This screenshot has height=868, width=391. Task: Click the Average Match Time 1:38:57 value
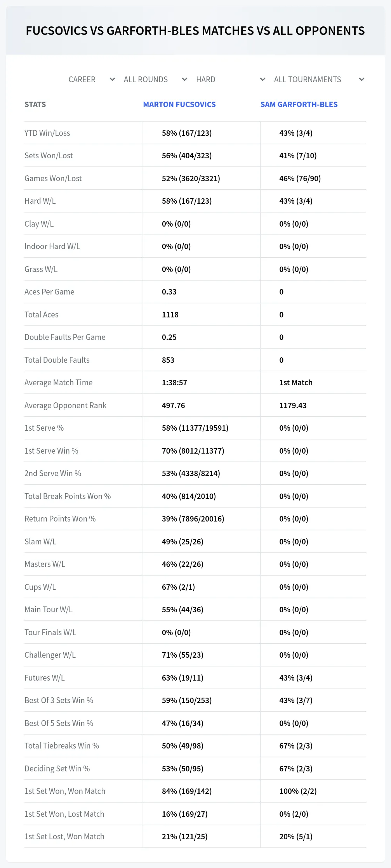pos(174,383)
